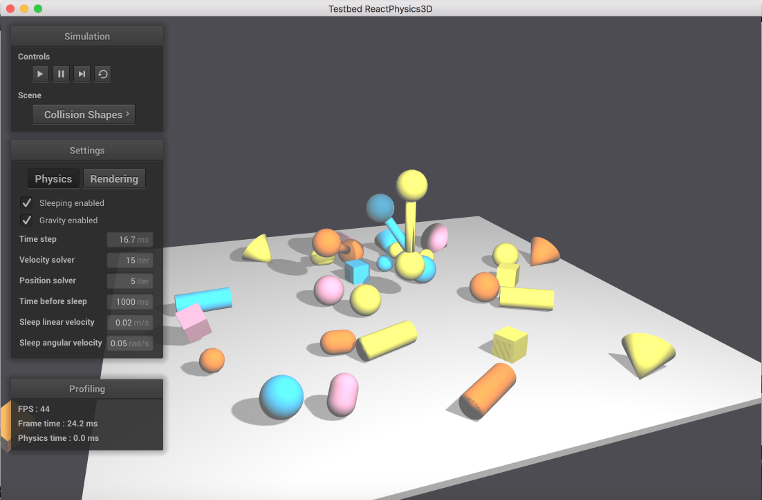Switch to the Rendering settings tab
This screenshot has width=762, height=500.
click(114, 179)
